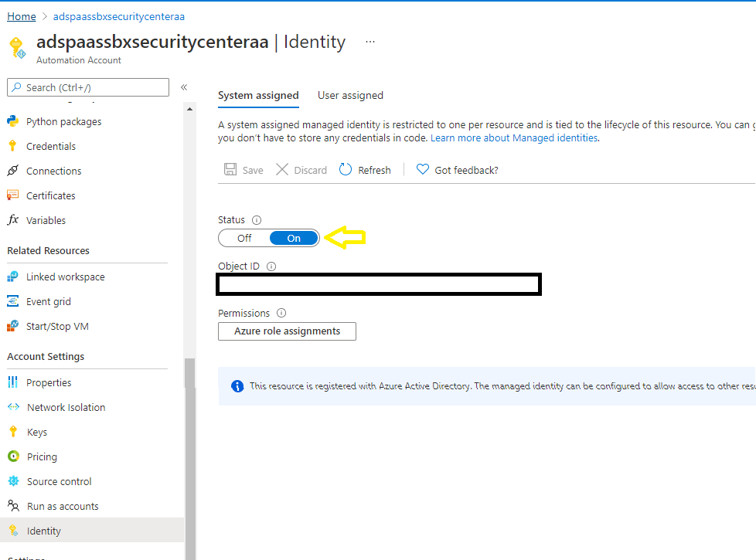
Task: Click the Linked workspace icon
Action: (x=13, y=277)
